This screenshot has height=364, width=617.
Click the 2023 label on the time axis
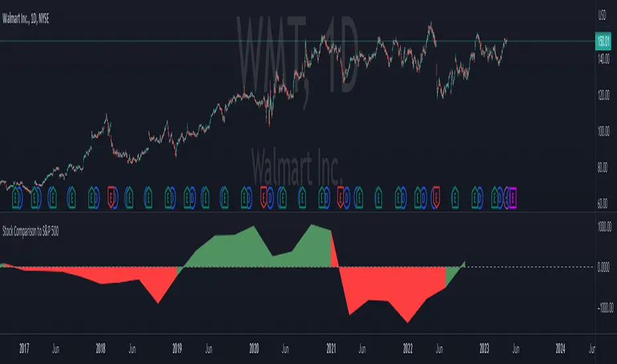click(x=484, y=348)
